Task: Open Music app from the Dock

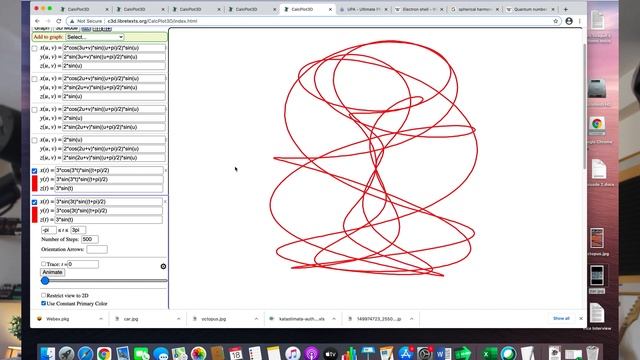Action: (x=292, y=353)
